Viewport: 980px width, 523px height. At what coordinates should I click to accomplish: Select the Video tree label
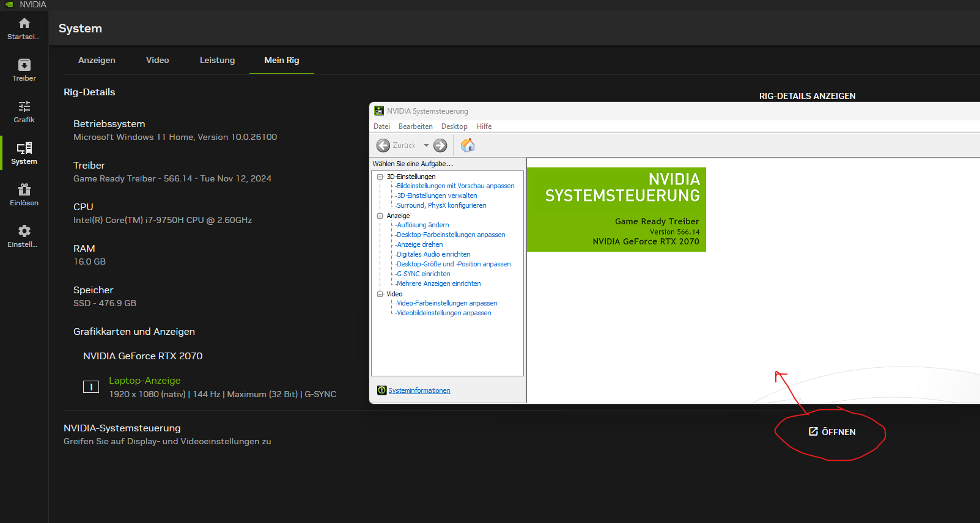click(394, 294)
